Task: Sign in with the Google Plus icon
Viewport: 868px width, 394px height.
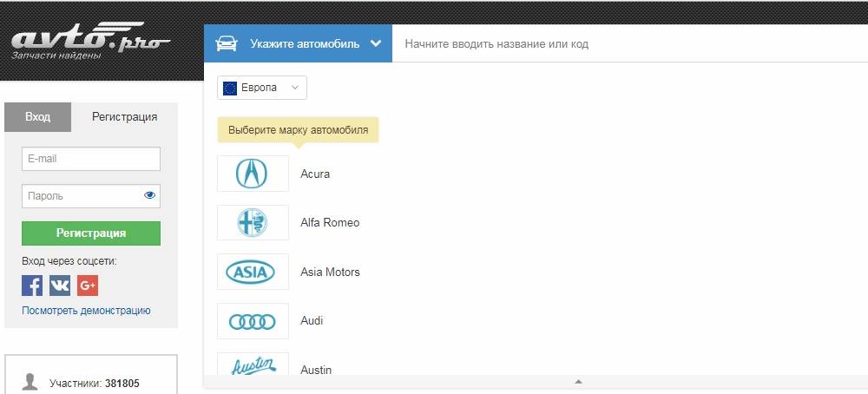Action: pos(88,286)
